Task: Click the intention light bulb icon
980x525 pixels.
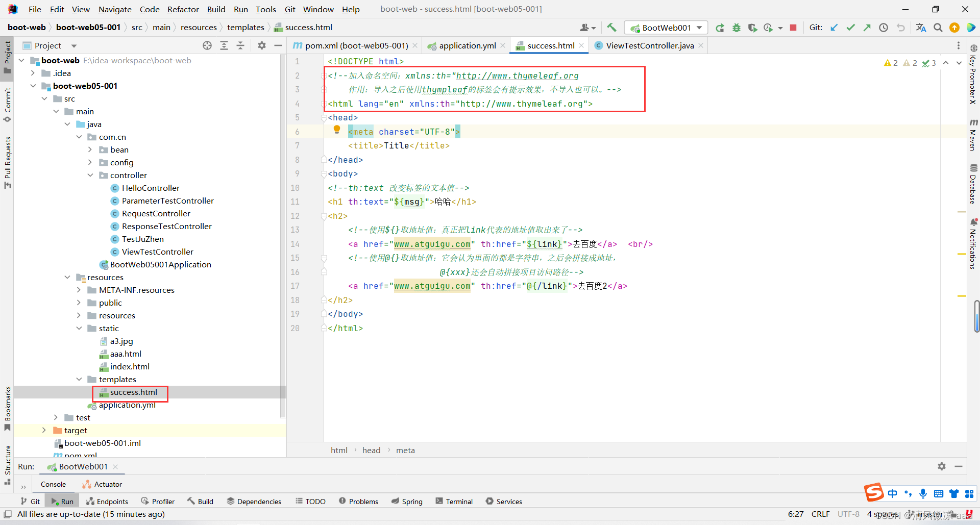Action: click(337, 130)
